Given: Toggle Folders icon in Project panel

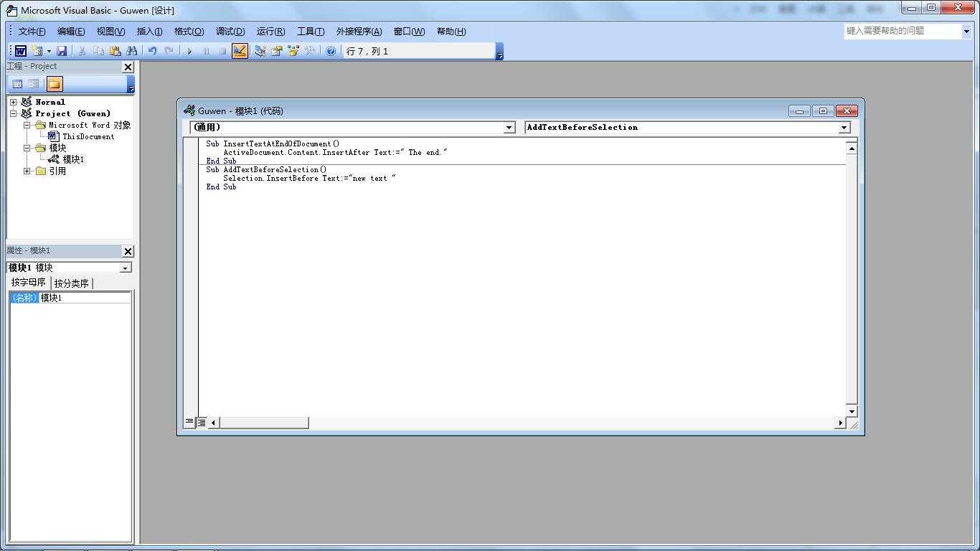Looking at the screenshot, I should pos(55,84).
